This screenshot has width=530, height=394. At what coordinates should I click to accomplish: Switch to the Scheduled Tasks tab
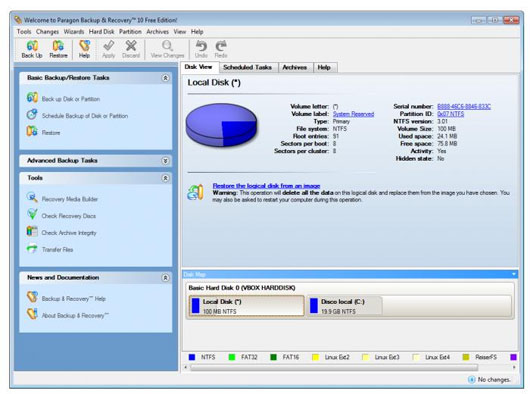(x=247, y=67)
